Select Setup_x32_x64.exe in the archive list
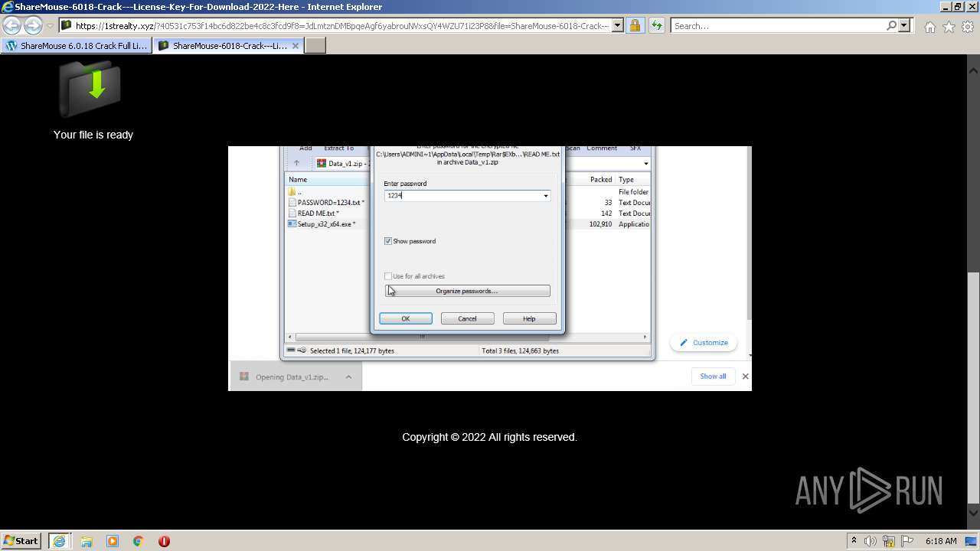The height and width of the screenshot is (551, 980). pyautogui.click(x=326, y=224)
